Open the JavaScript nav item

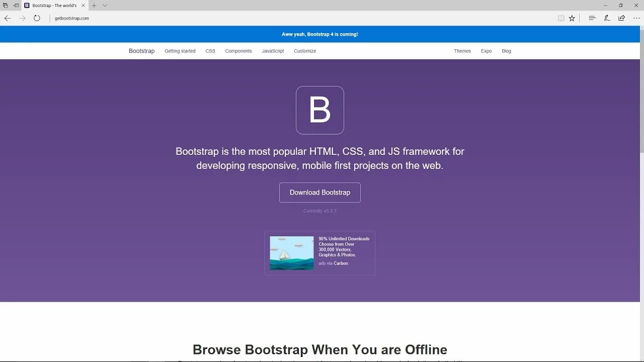pyautogui.click(x=273, y=51)
